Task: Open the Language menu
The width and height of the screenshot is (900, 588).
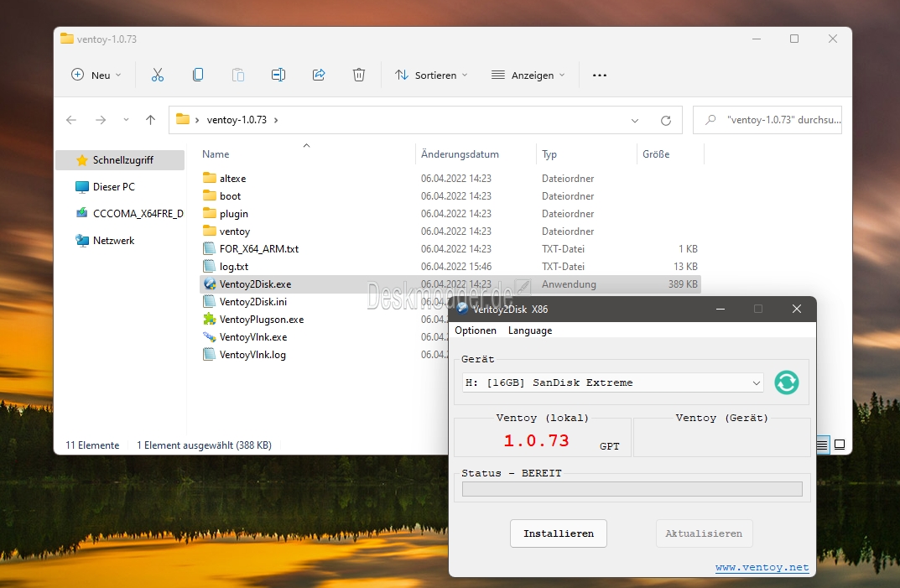Action: click(530, 330)
